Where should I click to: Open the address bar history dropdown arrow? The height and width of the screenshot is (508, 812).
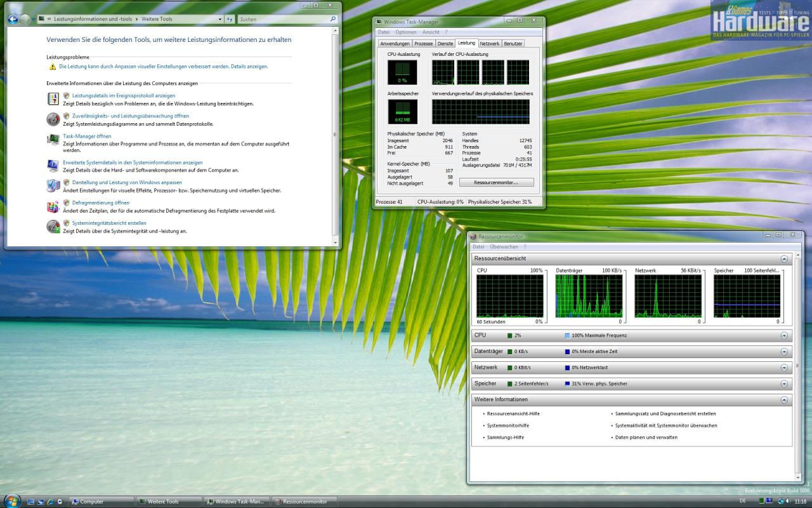(220, 19)
